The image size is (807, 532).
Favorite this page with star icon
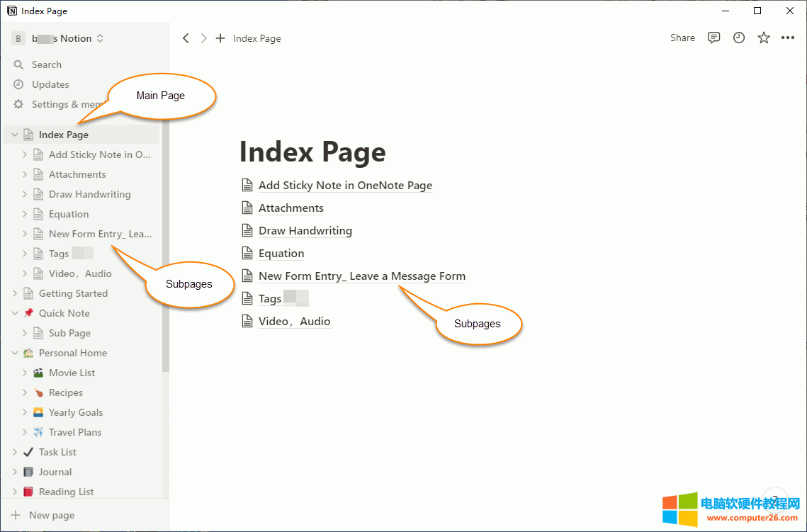click(x=764, y=38)
